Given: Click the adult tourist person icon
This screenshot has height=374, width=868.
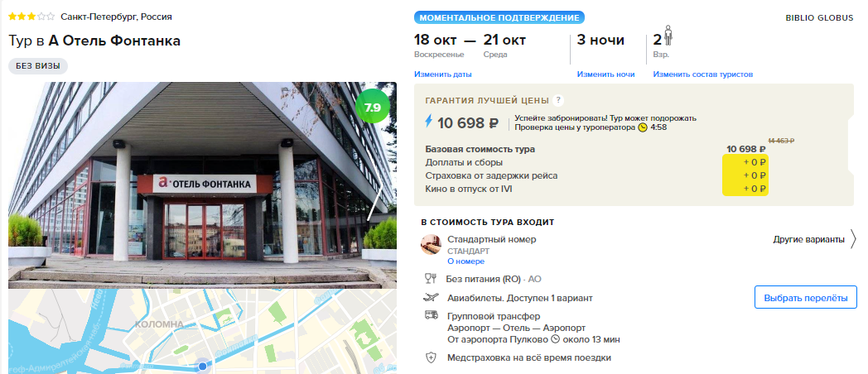Looking at the screenshot, I should 668,36.
